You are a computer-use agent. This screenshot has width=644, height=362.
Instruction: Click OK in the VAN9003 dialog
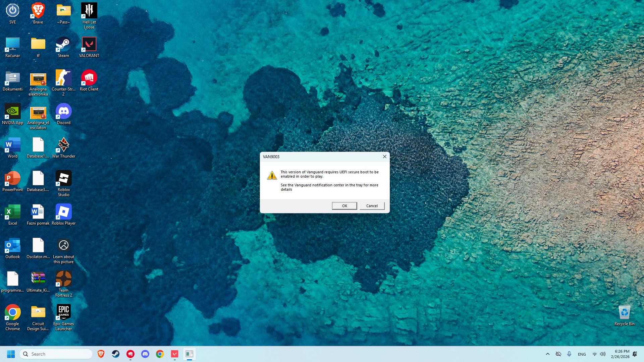click(344, 206)
